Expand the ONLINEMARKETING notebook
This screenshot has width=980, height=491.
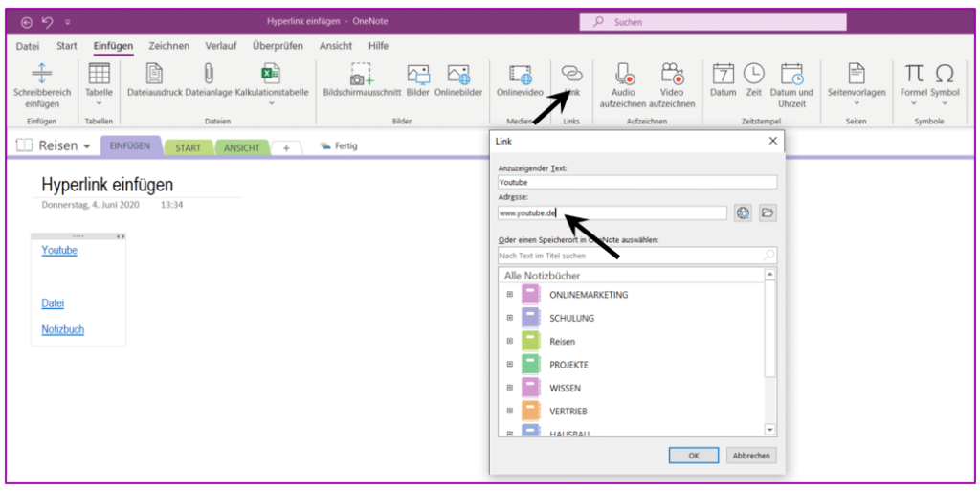coord(510,294)
